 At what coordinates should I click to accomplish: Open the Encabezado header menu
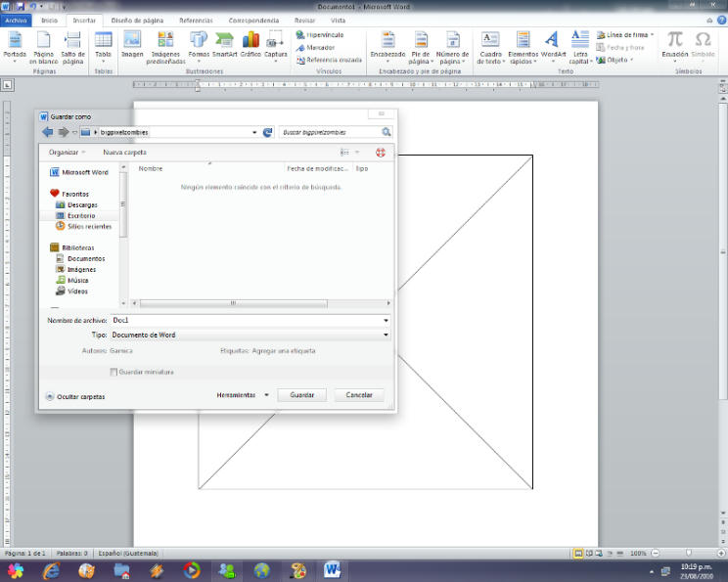[x=387, y=47]
